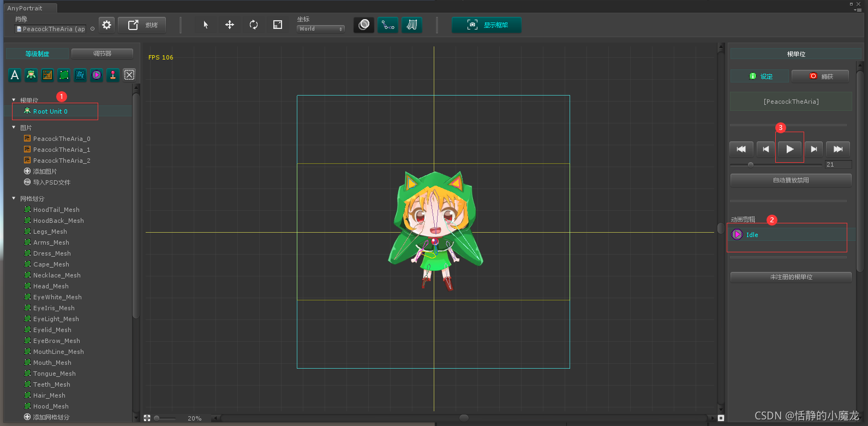Click the 'A' show-all filter icon
The image size is (868, 426).
tap(15, 75)
